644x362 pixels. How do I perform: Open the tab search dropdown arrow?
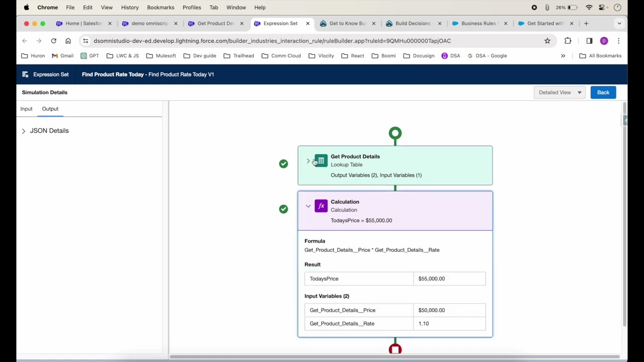click(619, 23)
